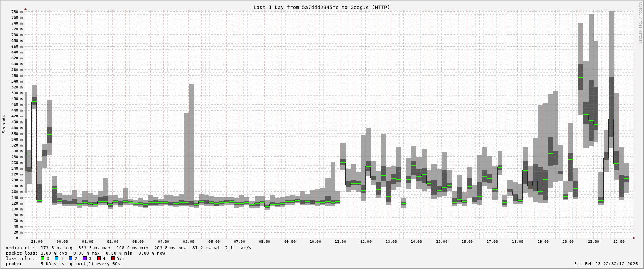Click the 780 m y-axis label
644x269 pixels.
(x=16, y=12)
